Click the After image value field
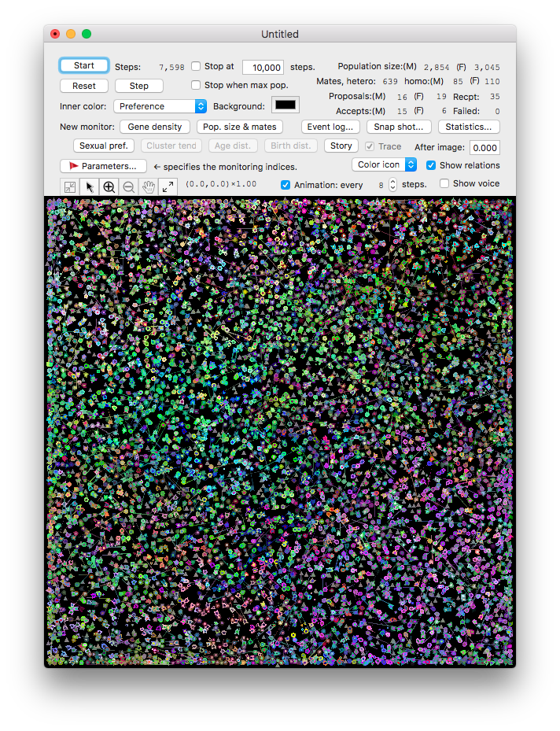This screenshot has width=560, height=731. tap(484, 148)
